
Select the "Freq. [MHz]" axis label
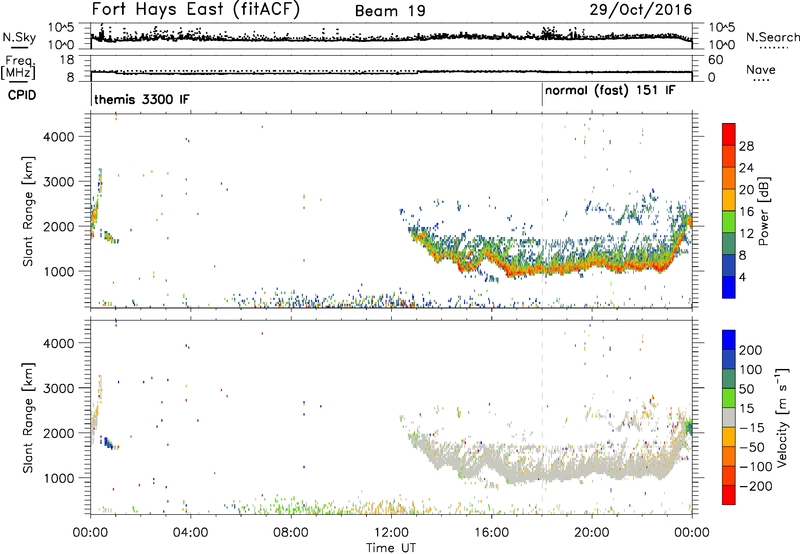point(18,68)
